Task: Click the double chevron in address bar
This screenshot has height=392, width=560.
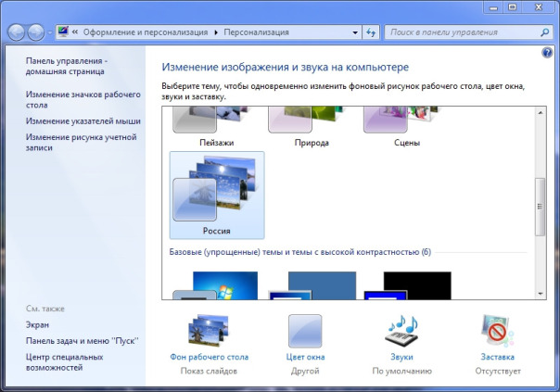Action: [x=75, y=32]
